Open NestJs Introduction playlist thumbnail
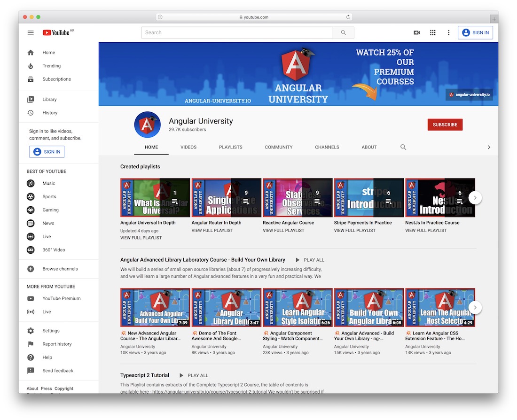The image size is (517, 420). (440, 197)
